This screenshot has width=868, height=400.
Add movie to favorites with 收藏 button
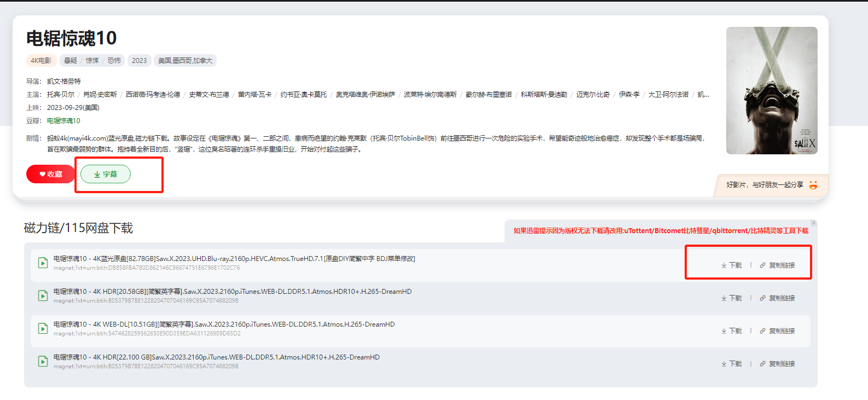(x=50, y=174)
